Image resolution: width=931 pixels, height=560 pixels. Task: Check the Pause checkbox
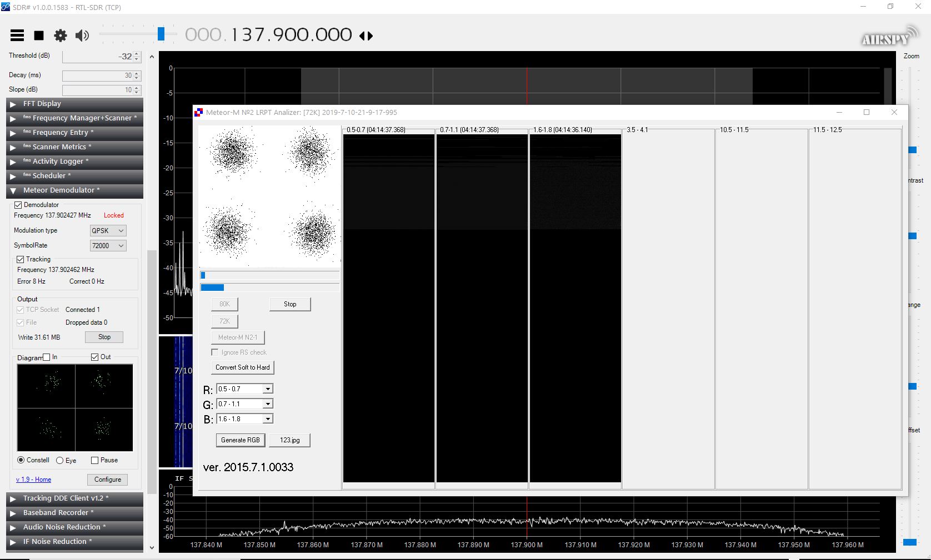point(94,460)
